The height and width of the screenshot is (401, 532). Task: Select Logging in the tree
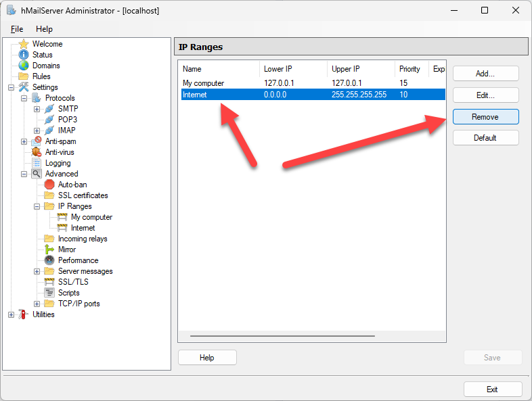(58, 163)
